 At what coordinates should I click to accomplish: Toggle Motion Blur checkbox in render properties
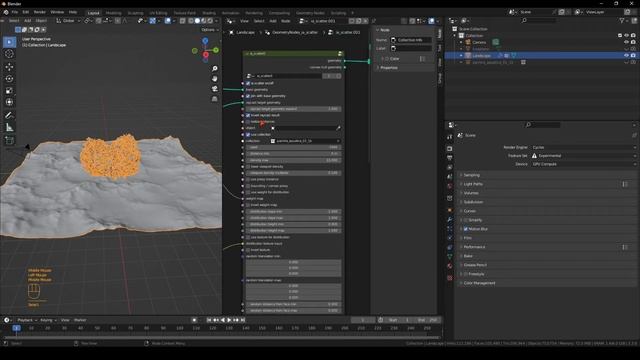[466, 229]
